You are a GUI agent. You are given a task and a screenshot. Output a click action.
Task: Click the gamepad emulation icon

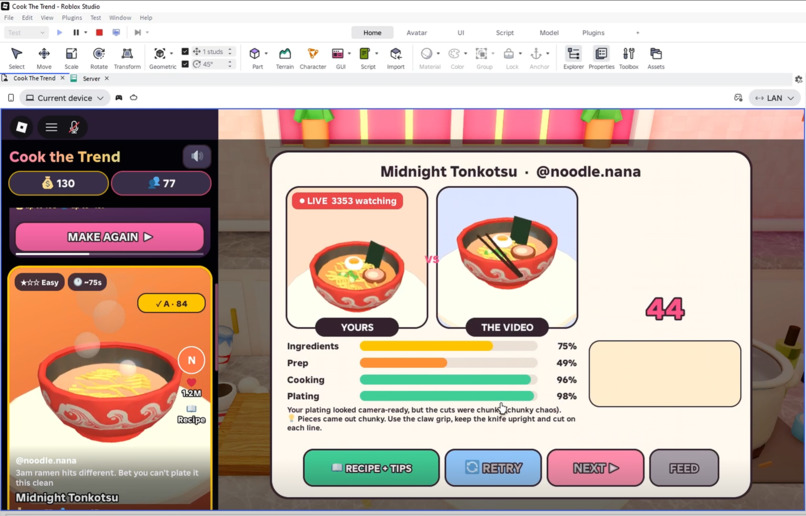[x=119, y=98]
